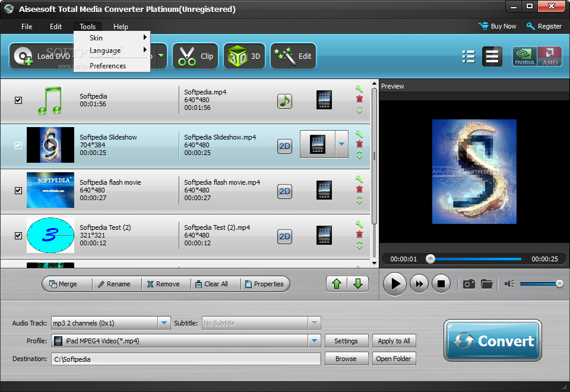Open the green arrow dropdown before the Clip button
This screenshot has width=570, height=392.
(161, 56)
